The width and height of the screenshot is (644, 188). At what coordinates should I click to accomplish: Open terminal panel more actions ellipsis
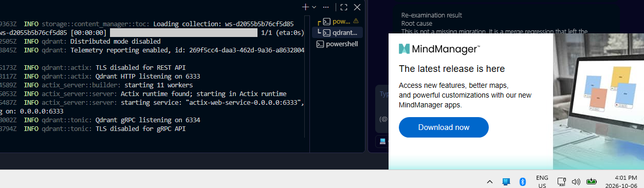(326, 7)
